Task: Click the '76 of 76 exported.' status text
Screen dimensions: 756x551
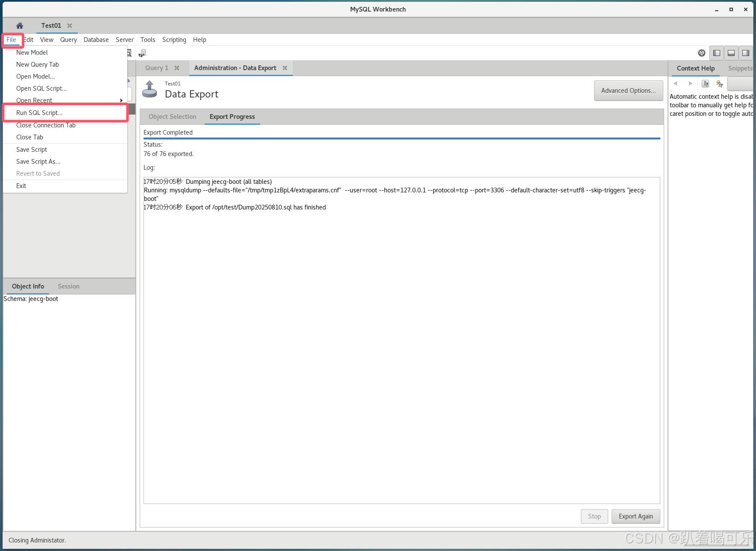Action: [x=168, y=154]
